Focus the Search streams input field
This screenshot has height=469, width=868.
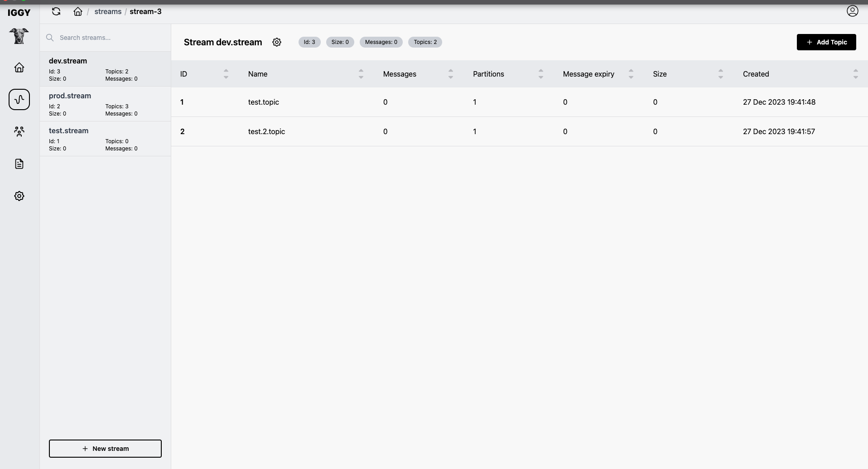tap(105, 38)
